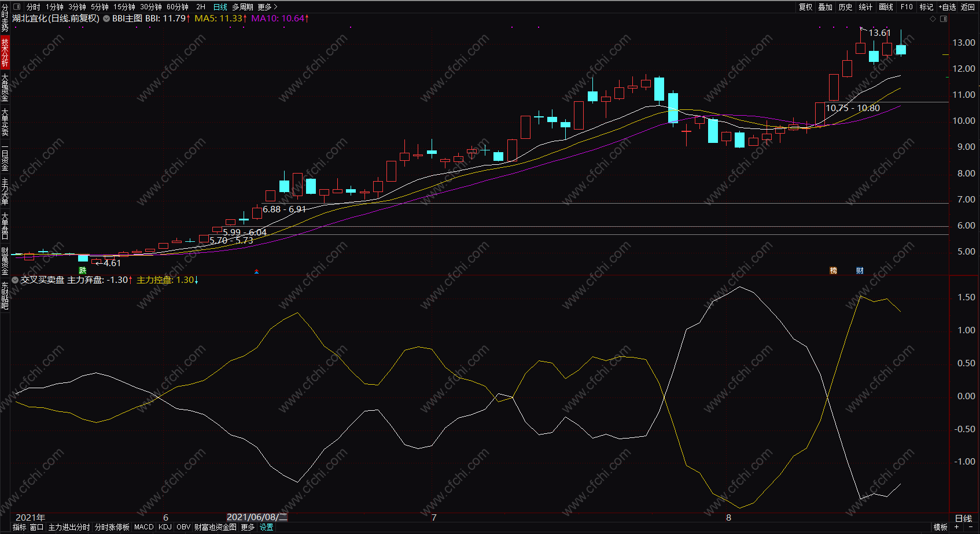The width and height of the screenshot is (980, 534).
Task: Open 设置 settings in bottom bar
Action: (266, 527)
